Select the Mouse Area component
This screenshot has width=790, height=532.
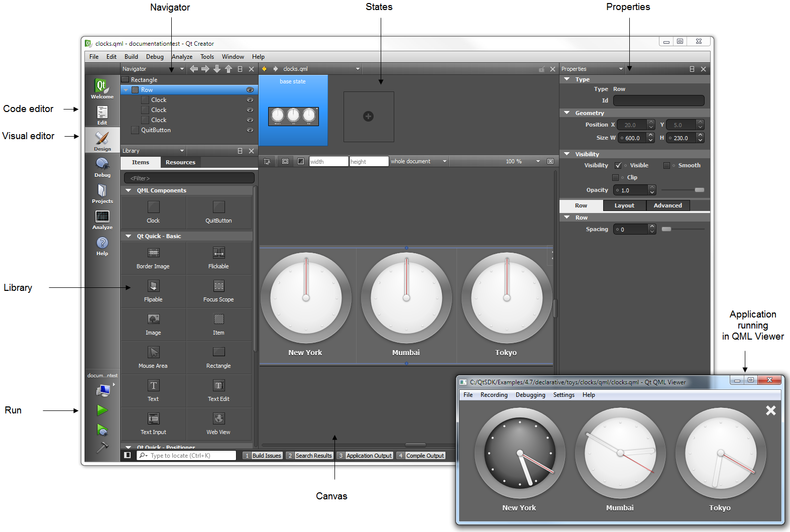pyautogui.click(x=153, y=358)
